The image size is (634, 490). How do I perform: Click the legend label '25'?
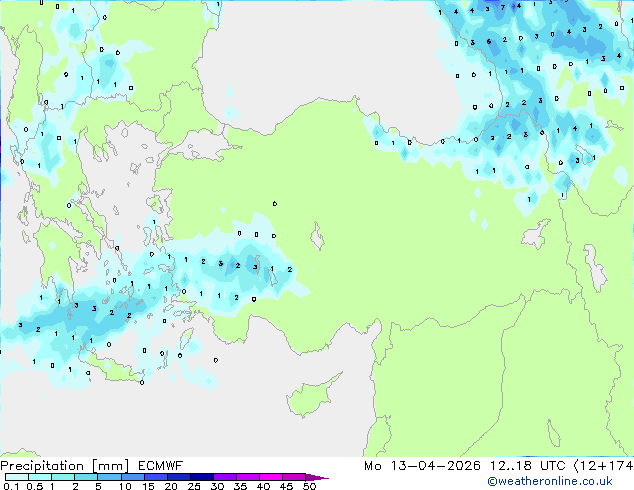(194, 486)
